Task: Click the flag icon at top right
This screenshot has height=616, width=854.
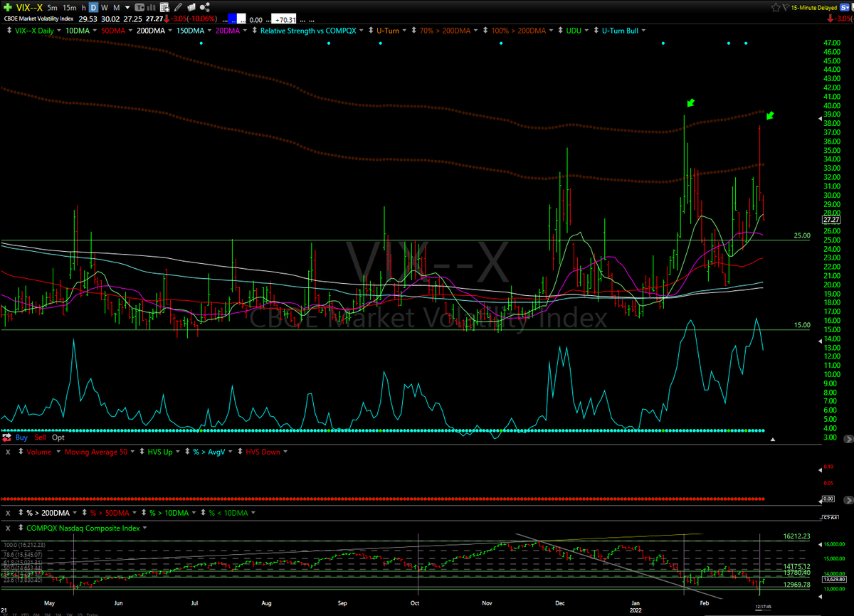Action: click(786, 7)
